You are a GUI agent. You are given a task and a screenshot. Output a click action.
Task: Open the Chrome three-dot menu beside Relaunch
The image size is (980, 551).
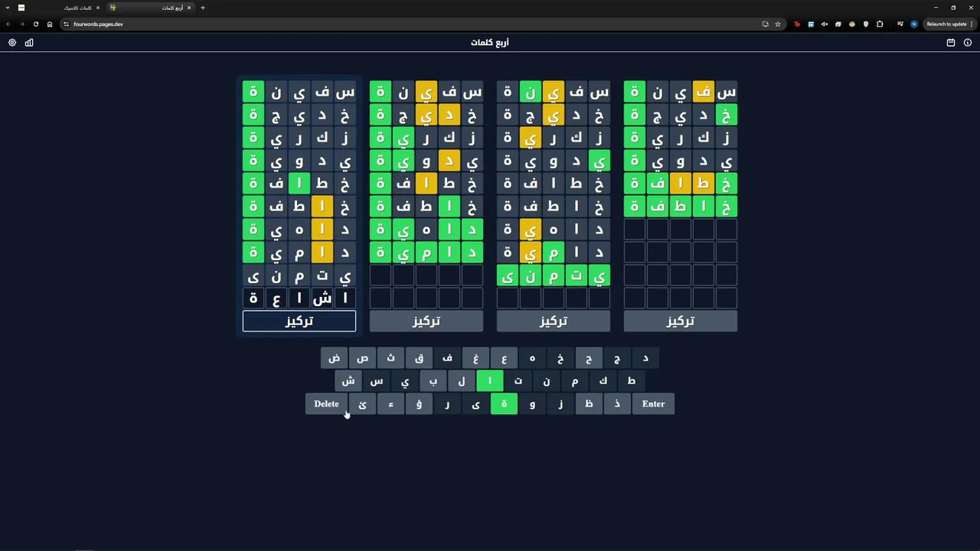coord(973,24)
